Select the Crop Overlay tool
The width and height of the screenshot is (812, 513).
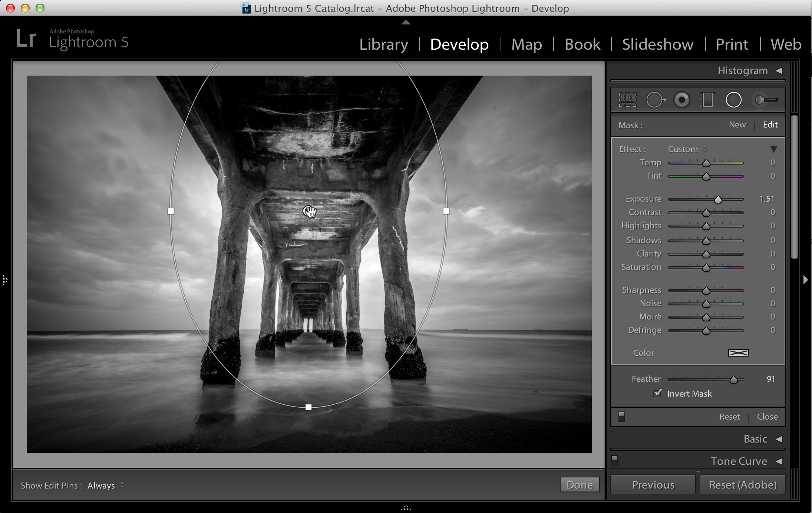click(627, 100)
